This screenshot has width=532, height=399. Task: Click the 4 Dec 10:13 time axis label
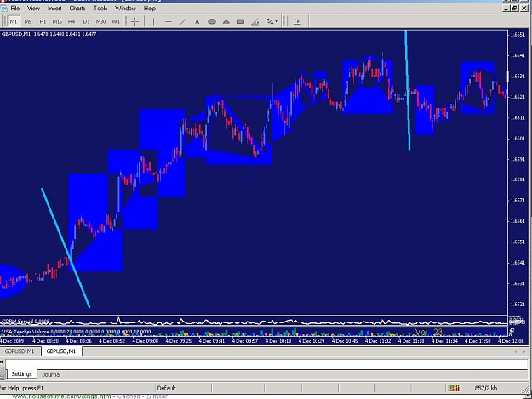click(277, 341)
